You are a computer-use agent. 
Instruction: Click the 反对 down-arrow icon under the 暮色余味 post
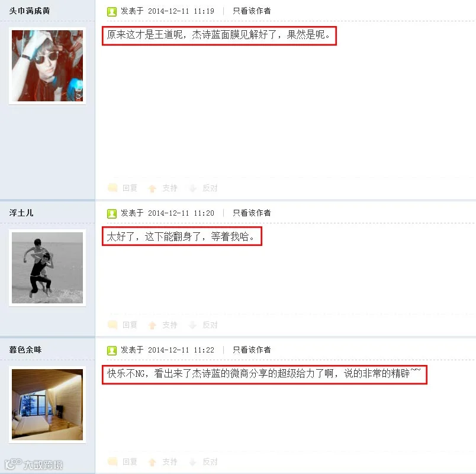point(192,462)
